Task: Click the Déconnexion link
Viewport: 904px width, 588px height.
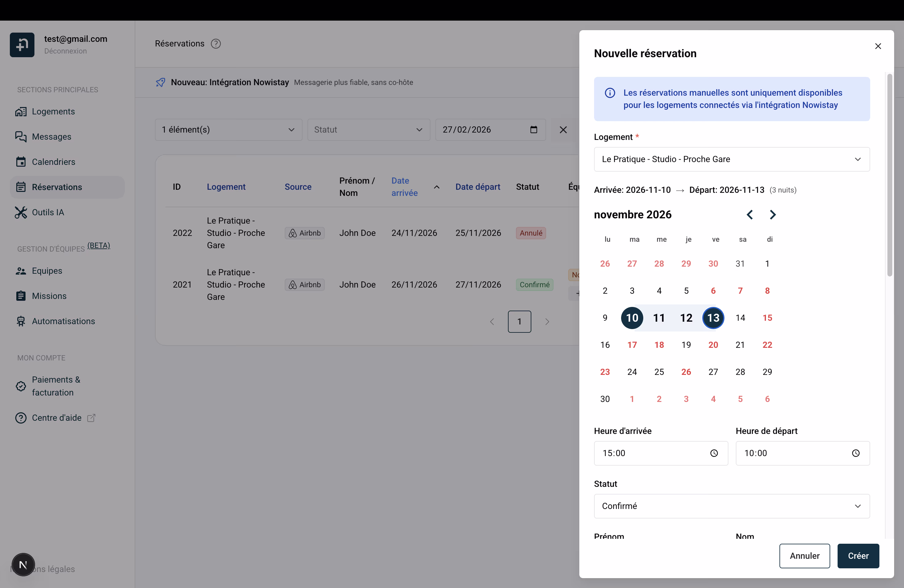Action: pyautogui.click(x=65, y=51)
